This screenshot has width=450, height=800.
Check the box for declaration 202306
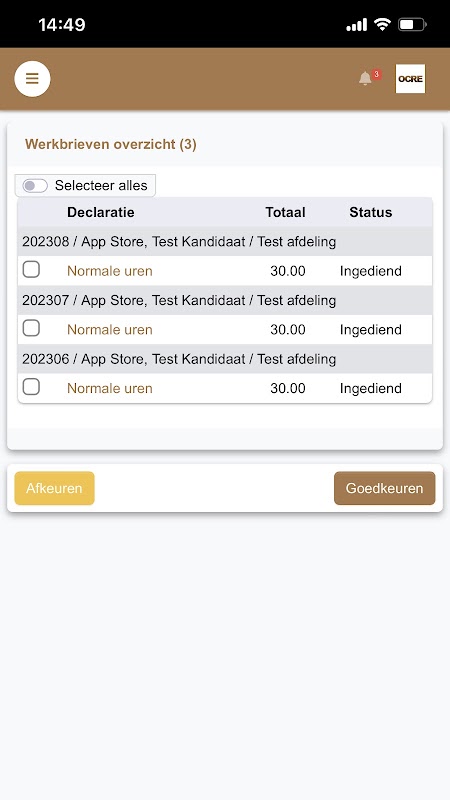[x=31, y=387]
